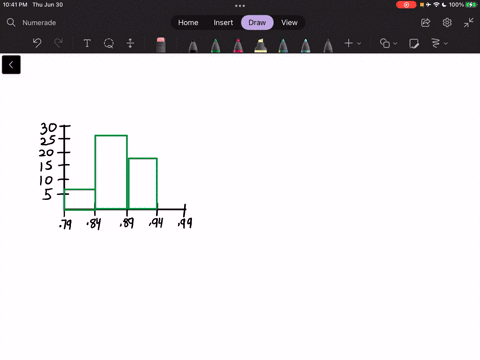This screenshot has width=480, height=360.
Task: Click the search magnifier icon
Action: coord(11,22)
